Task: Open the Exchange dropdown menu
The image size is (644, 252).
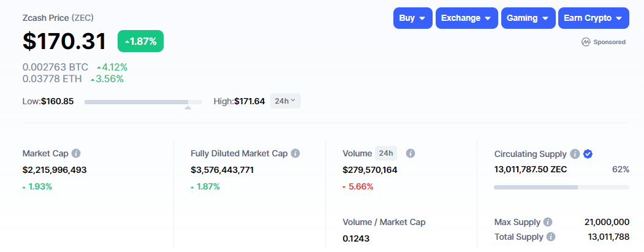Action: coord(466,18)
